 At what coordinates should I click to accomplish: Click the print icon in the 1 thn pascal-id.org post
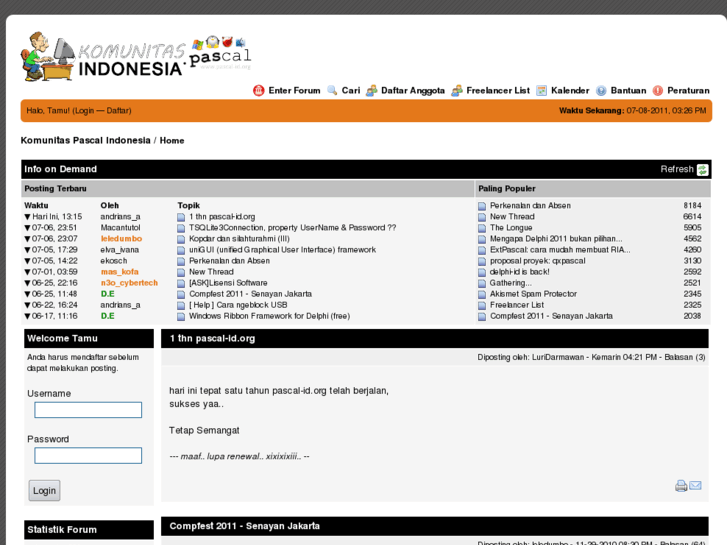681,486
